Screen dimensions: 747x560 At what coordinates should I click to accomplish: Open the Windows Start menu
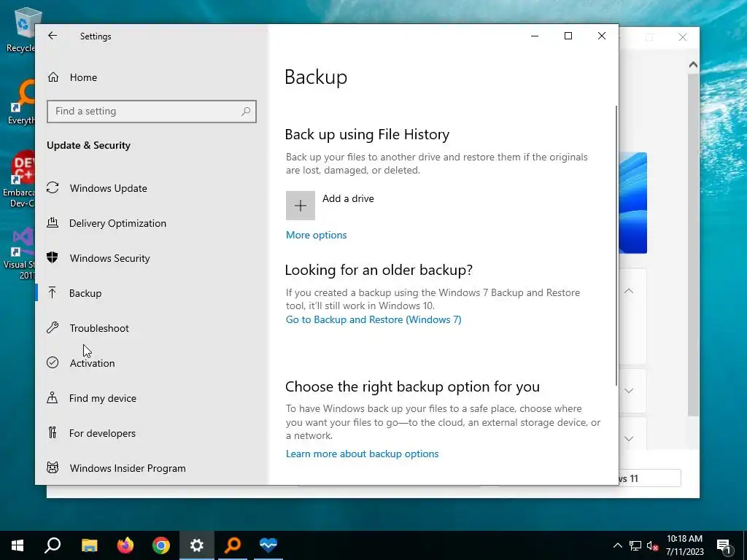pyautogui.click(x=18, y=545)
